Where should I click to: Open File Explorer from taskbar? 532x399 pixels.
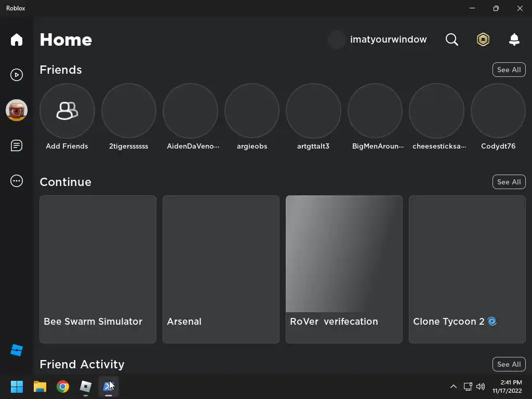(39, 387)
